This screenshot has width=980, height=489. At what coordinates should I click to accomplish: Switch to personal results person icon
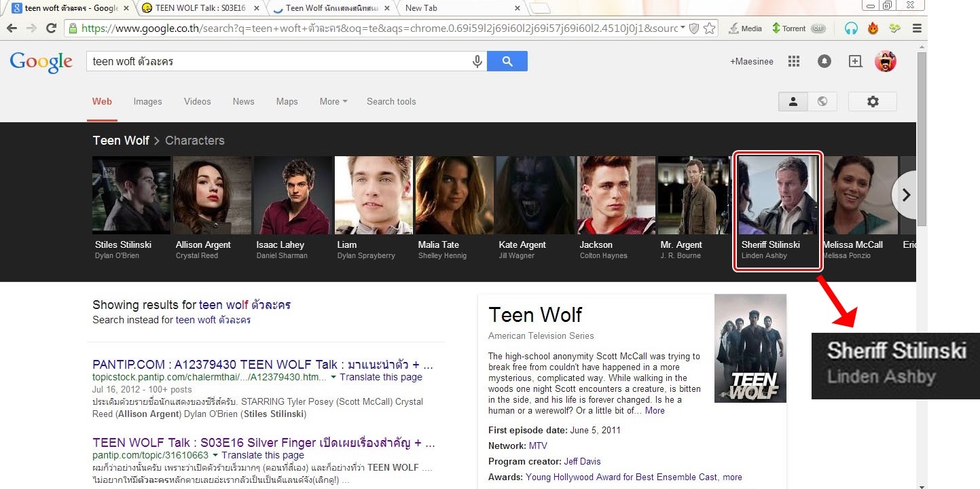coord(793,101)
